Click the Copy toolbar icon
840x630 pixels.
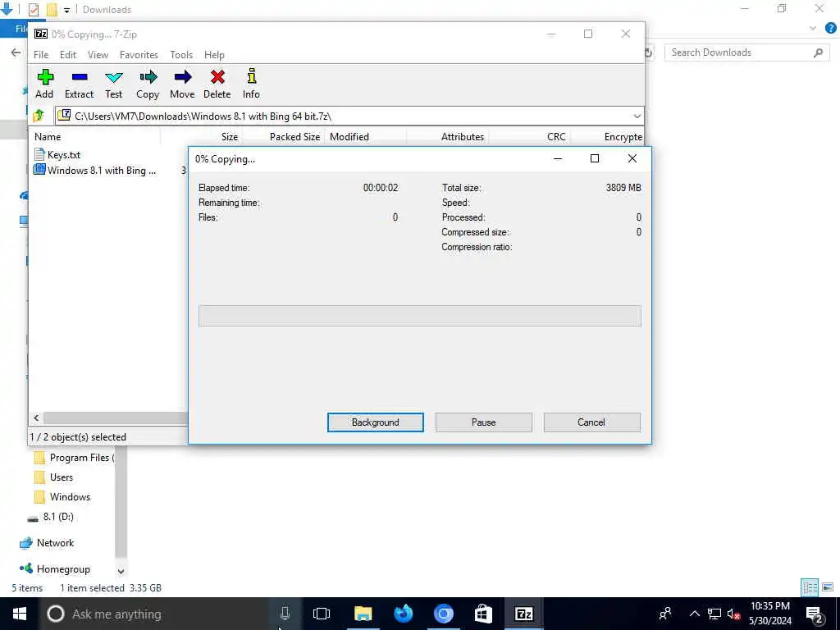[148, 84]
